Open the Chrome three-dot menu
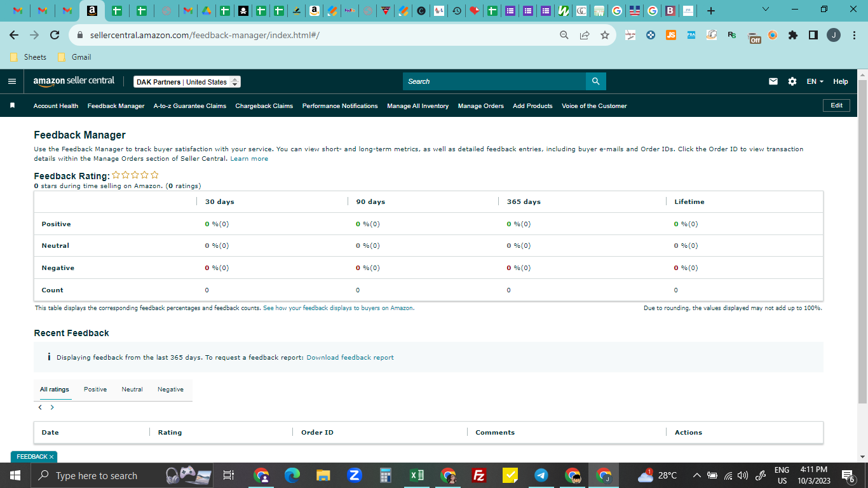868x488 pixels. pos(853,35)
